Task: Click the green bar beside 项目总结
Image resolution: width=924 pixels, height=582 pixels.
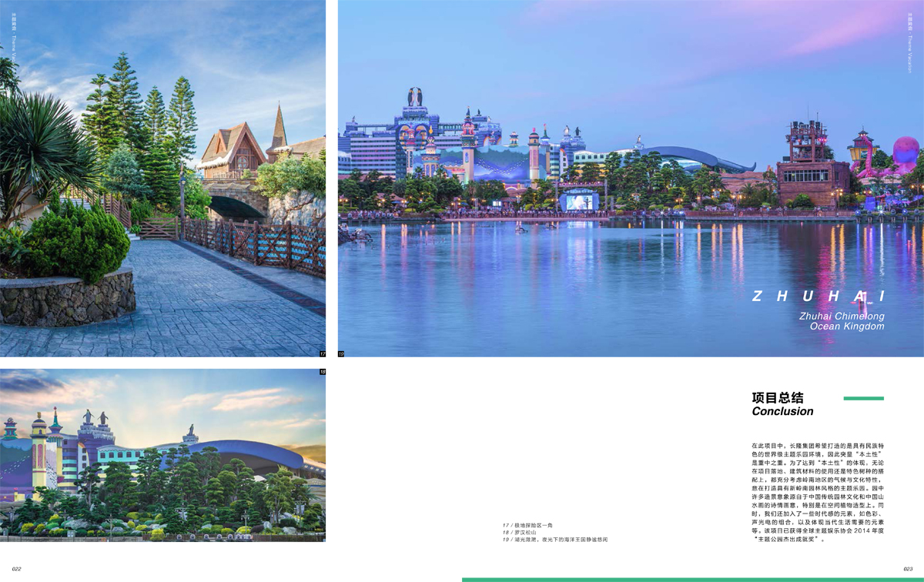Action: pos(863,398)
